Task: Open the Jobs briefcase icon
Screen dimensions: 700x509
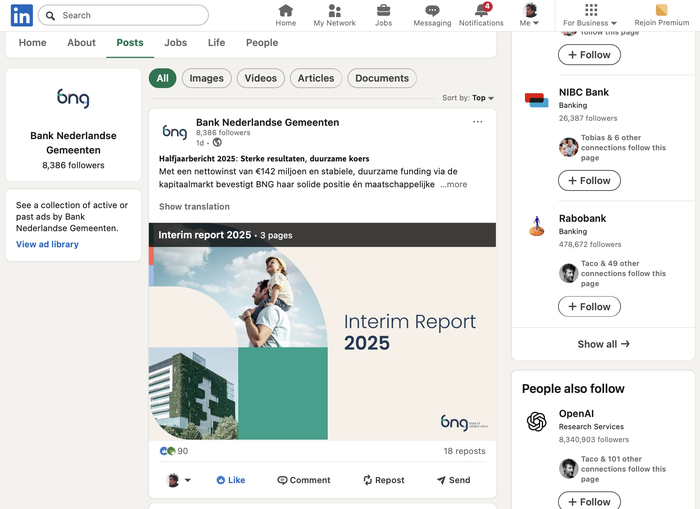Action: tap(384, 10)
